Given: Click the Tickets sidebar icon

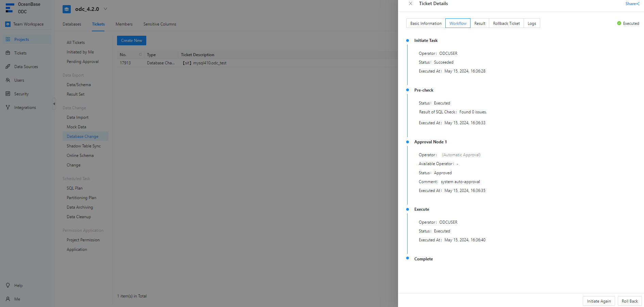Looking at the screenshot, I should [x=8, y=53].
